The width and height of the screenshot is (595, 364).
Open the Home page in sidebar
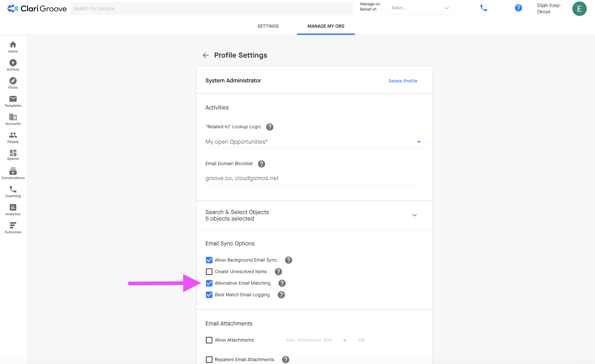click(x=13, y=47)
